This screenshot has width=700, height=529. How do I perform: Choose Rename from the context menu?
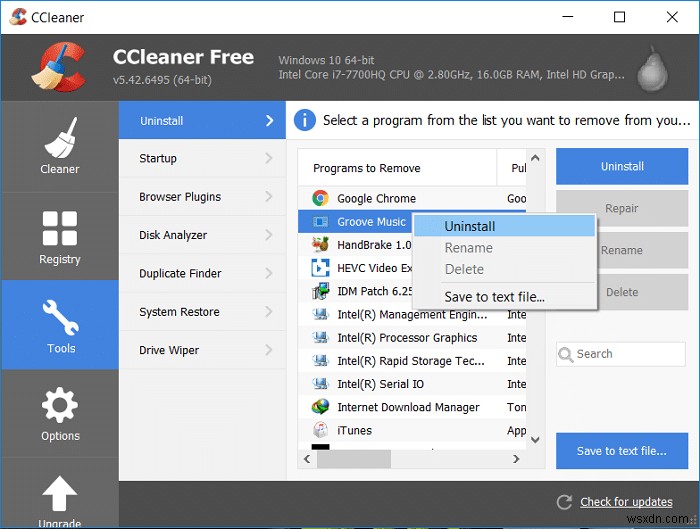click(x=504, y=248)
